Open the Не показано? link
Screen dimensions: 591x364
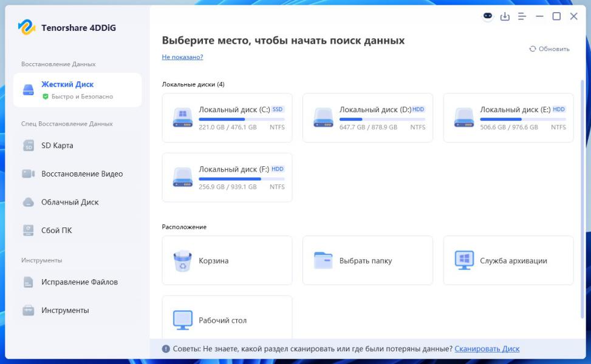(x=182, y=57)
